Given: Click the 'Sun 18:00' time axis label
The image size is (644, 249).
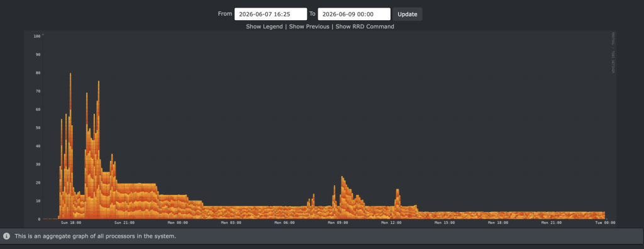Looking at the screenshot, I should pyautogui.click(x=71, y=223).
